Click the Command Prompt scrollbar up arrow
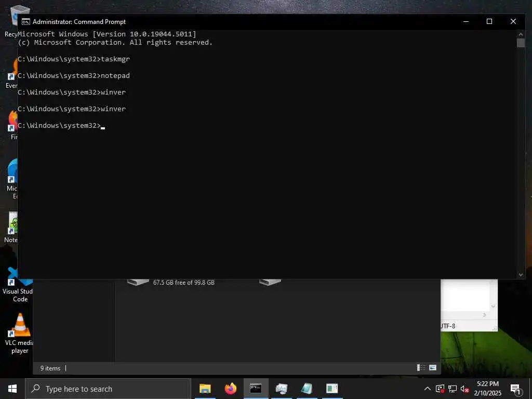This screenshot has height=399, width=532. tap(521, 34)
